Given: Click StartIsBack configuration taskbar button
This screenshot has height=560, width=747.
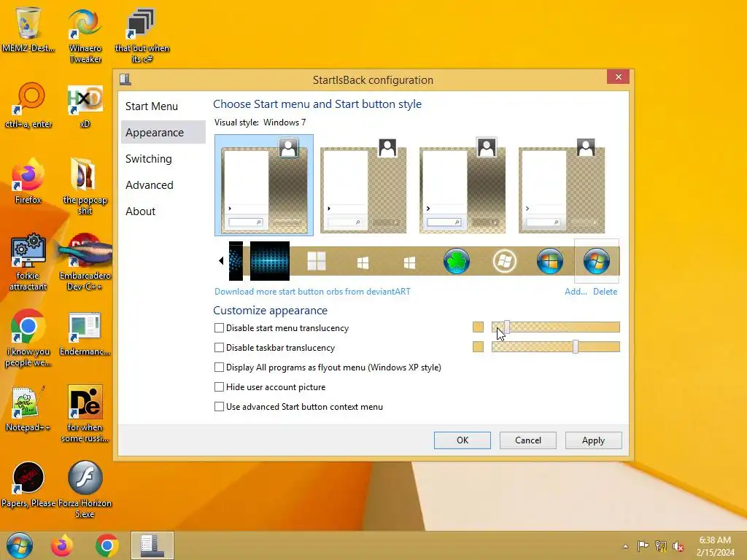Looking at the screenshot, I should pyautogui.click(x=152, y=545).
